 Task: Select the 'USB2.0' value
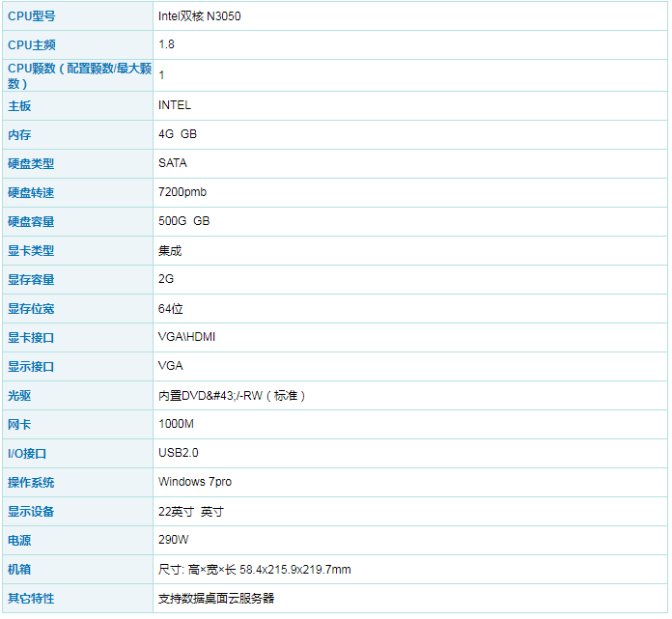(x=179, y=453)
